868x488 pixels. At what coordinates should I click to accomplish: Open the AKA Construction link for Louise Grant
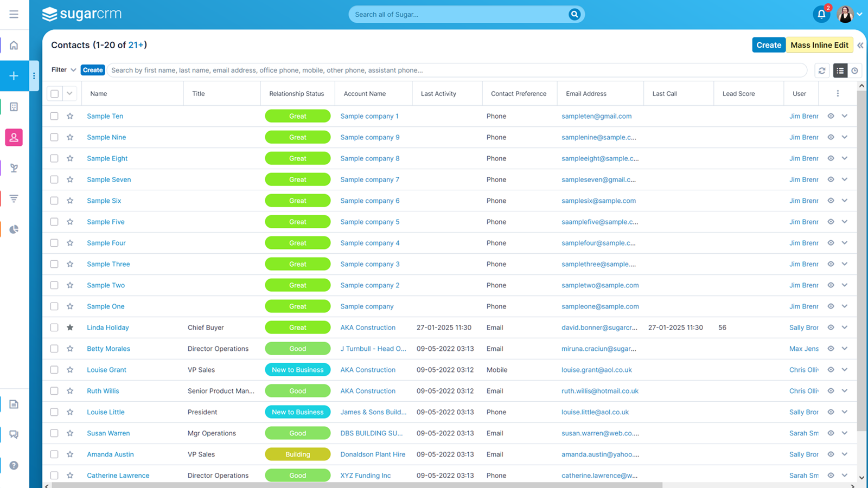coord(367,370)
